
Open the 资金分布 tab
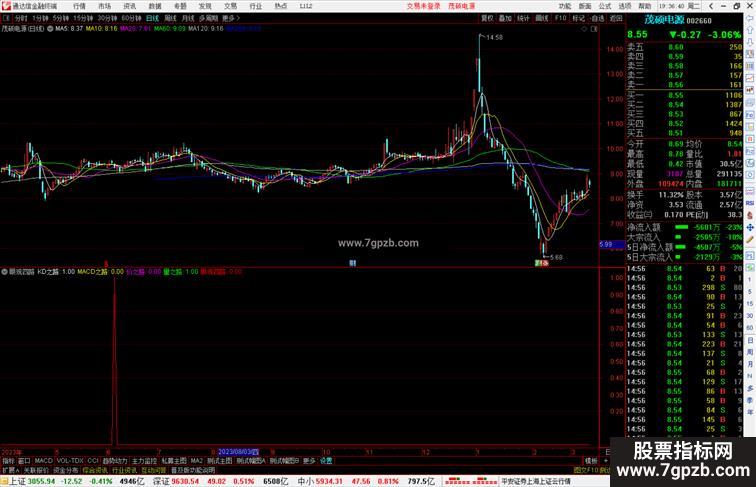point(66,470)
